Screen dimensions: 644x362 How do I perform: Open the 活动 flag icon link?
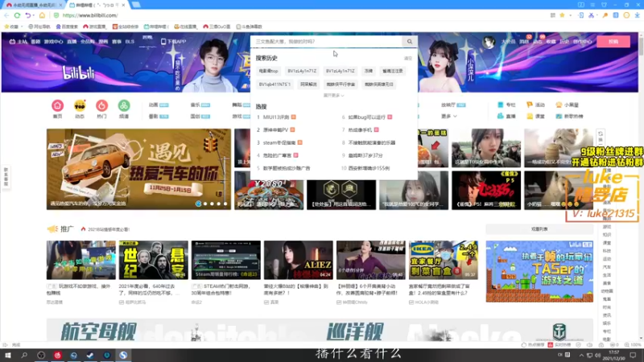(x=535, y=105)
